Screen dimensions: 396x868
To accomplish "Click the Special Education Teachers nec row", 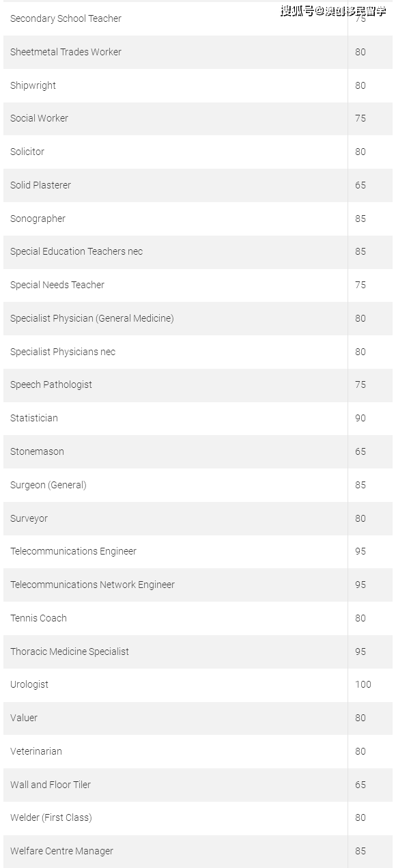I will click(198, 251).
